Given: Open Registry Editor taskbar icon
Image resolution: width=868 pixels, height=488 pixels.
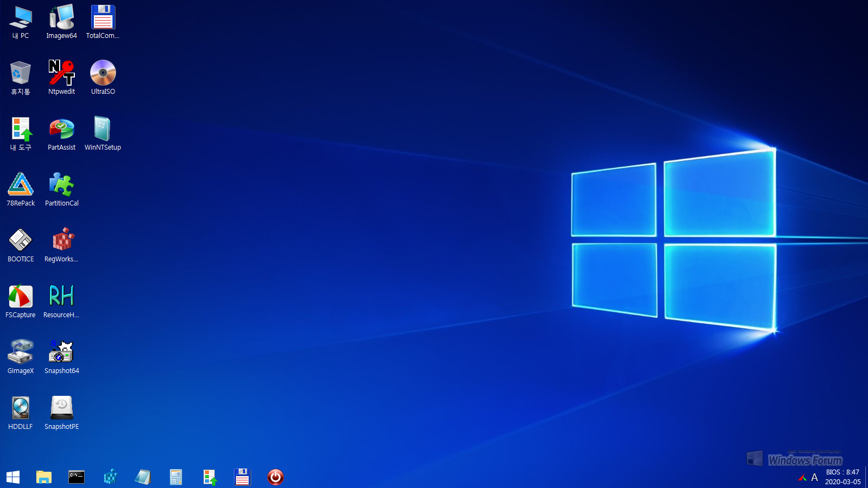Looking at the screenshot, I should pos(110,477).
